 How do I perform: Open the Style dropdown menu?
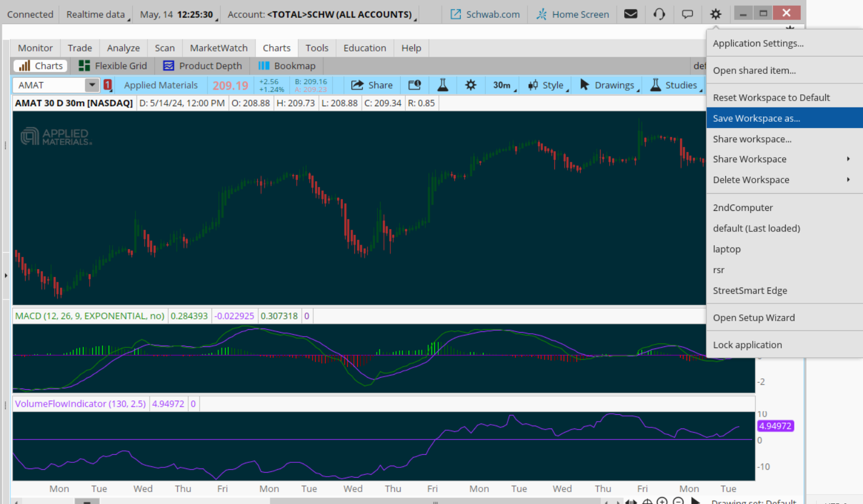pyautogui.click(x=548, y=85)
